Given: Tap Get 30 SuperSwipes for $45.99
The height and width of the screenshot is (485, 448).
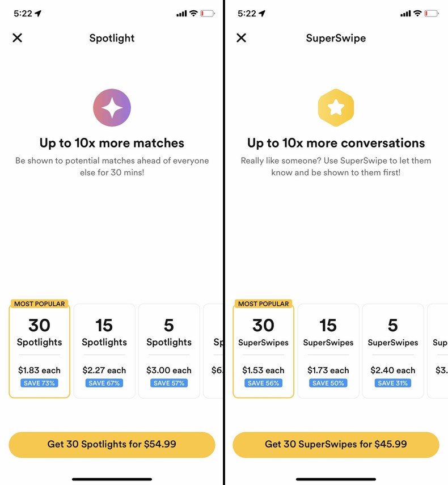Looking at the screenshot, I should coord(336,444).
